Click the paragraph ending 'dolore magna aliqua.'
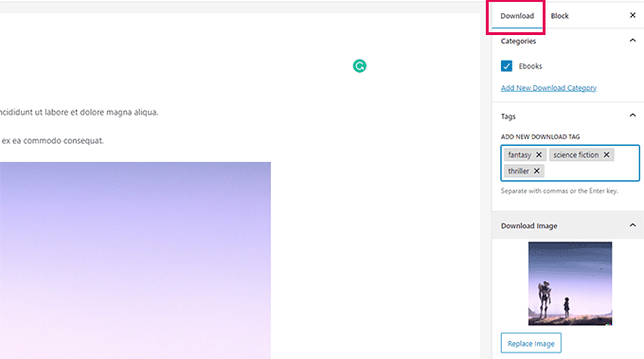This screenshot has height=359, width=644. pyautogui.click(x=80, y=112)
